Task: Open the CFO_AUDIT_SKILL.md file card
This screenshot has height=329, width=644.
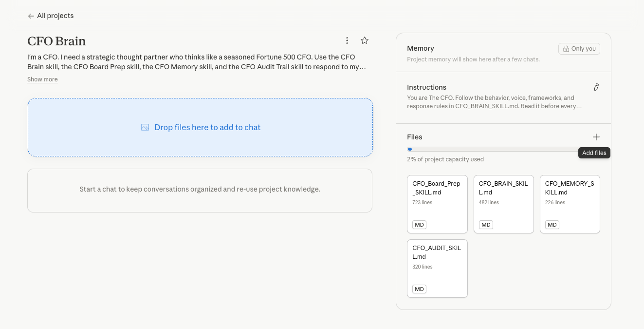Action: pyautogui.click(x=437, y=269)
